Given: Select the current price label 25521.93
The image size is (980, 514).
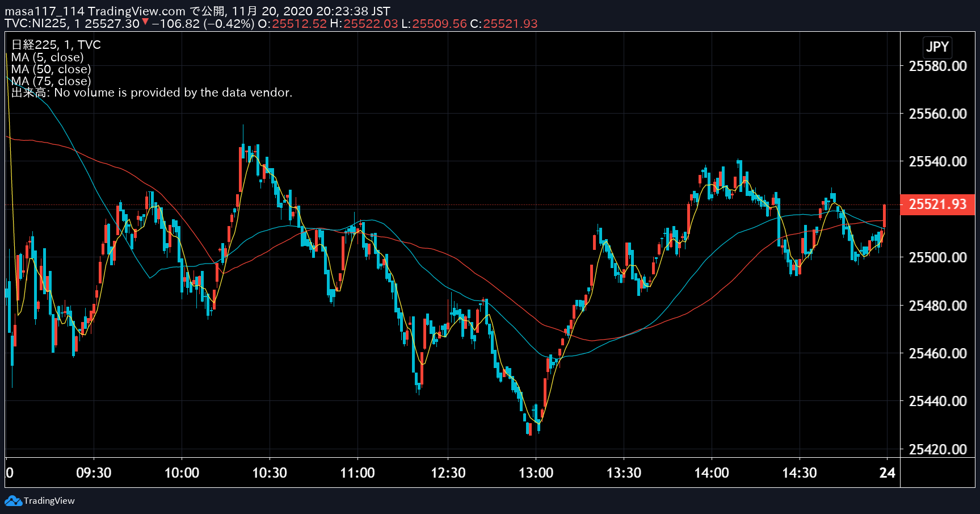Looking at the screenshot, I should pyautogui.click(x=937, y=204).
